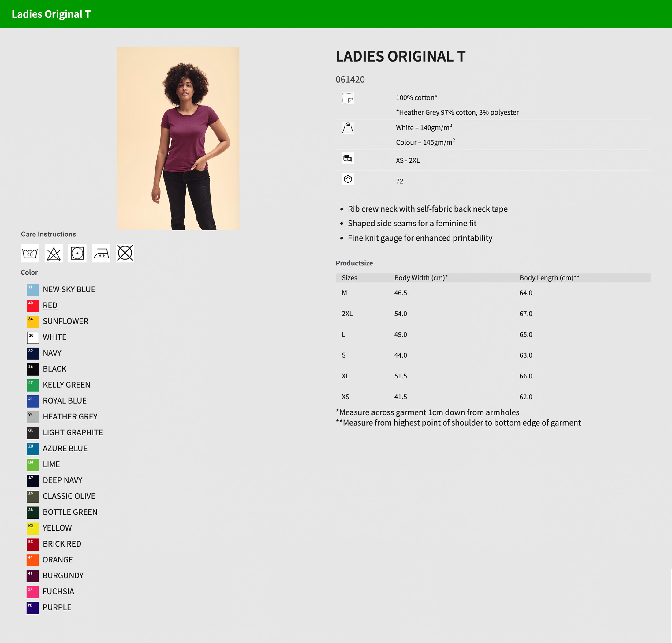This screenshot has height=643, width=672.
Task: Choose the NEW SKY BLUE color swatch
Action: point(33,290)
